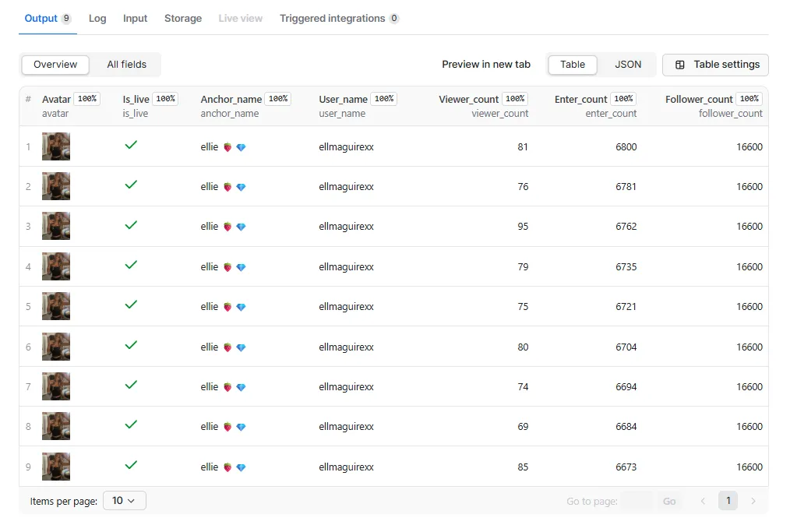Click the previous page chevron icon
790x532 pixels.
pos(703,501)
